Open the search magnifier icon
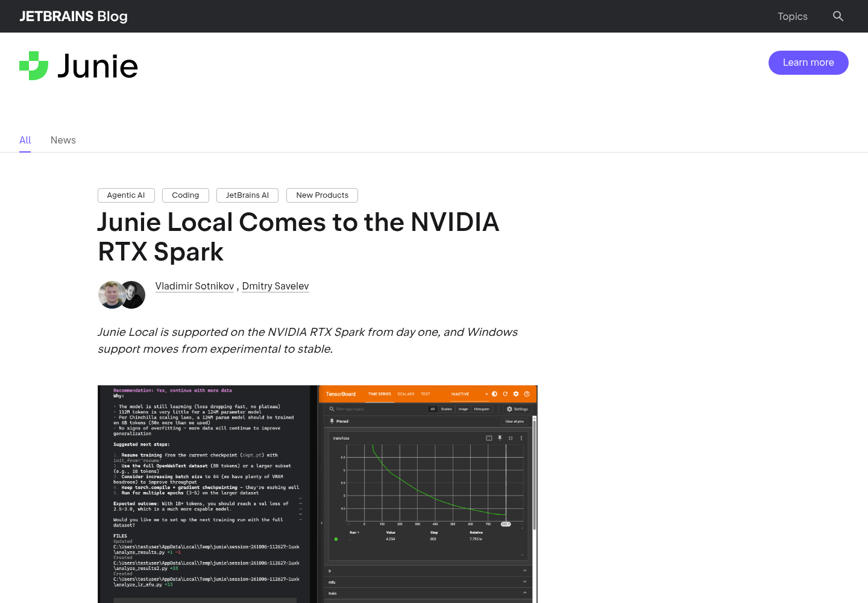 point(838,16)
